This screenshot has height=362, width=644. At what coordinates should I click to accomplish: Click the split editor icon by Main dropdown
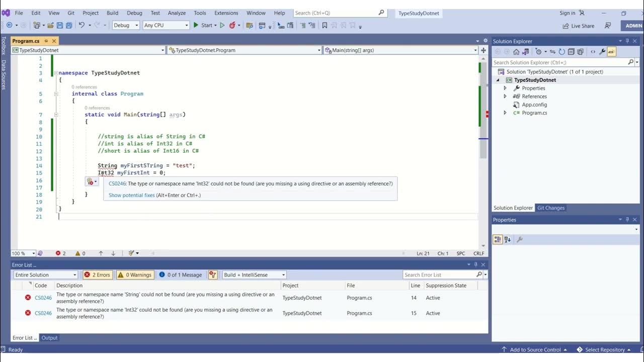(484, 50)
